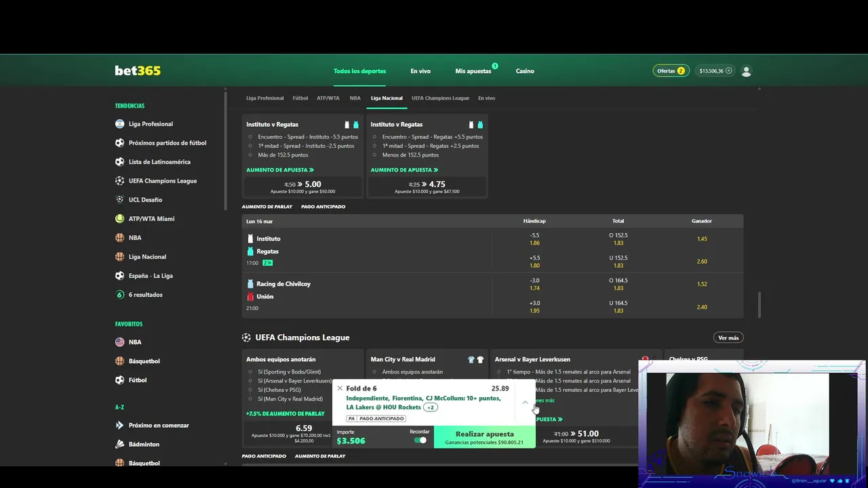Open the Instituto v Regatas match row
This screenshot has height=488, width=868.
pos(366,251)
